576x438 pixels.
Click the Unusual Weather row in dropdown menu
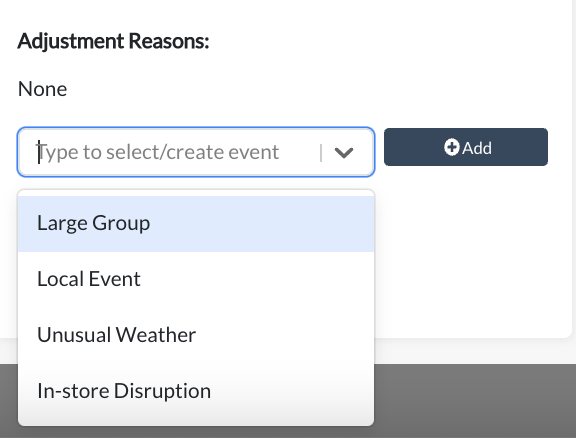click(x=196, y=335)
